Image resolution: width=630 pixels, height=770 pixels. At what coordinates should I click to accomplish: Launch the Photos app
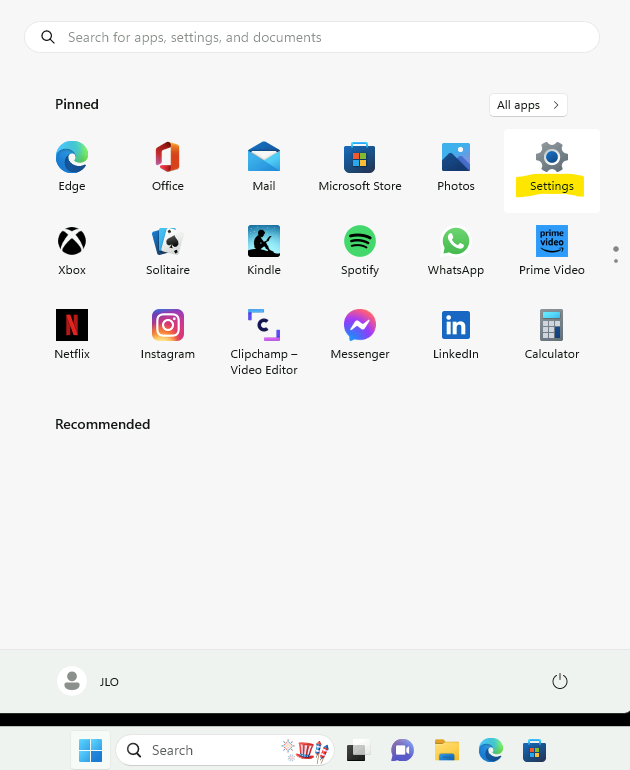click(x=456, y=168)
